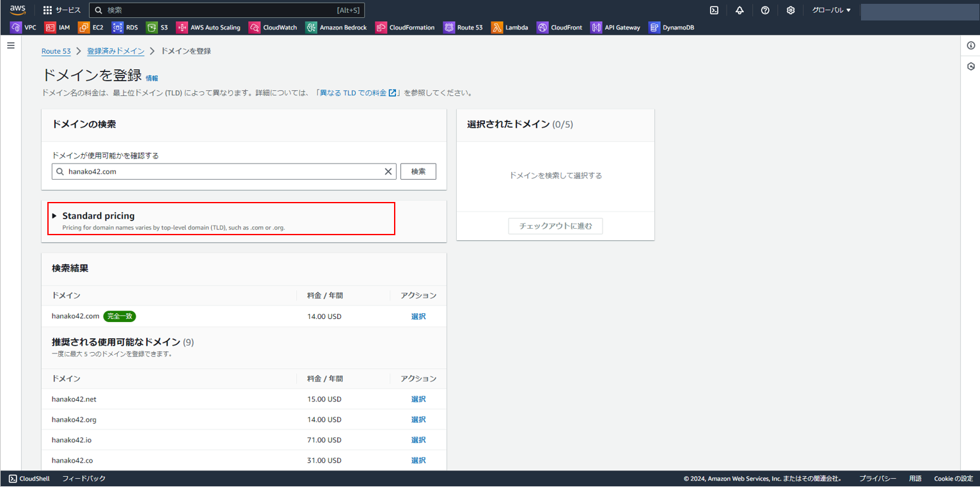Image resolution: width=980 pixels, height=487 pixels.
Task: Click the 選択されたドメイン panel heading
Action: [520, 125]
